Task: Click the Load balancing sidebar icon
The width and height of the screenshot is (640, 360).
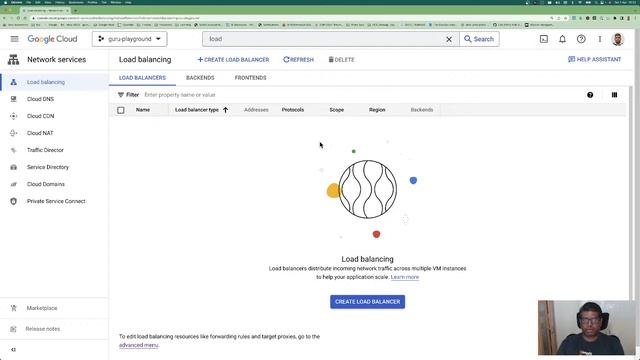Action: pyautogui.click(x=13, y=82)
